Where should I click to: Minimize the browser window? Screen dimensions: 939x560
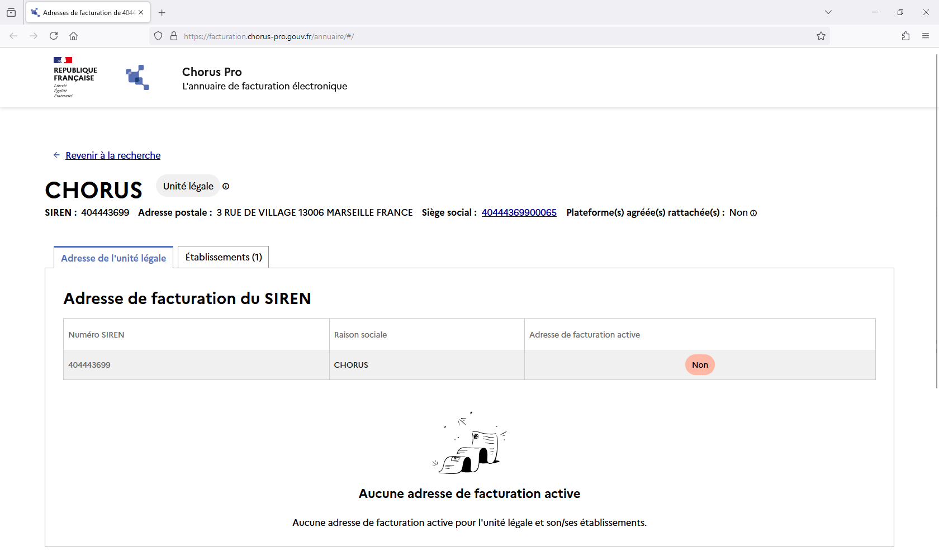pyautogui.click(x=875, y=12)
